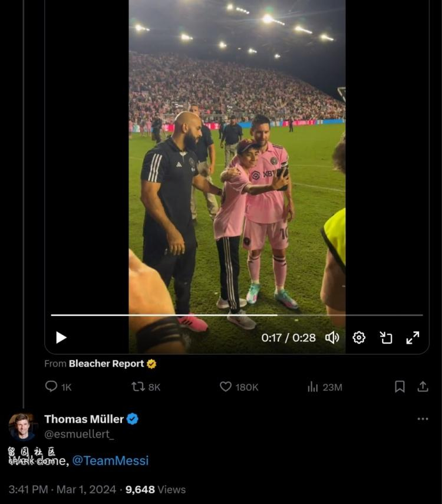Open the @TeamMessi mention
The height and width of the screenshot is (504, 442).
point(110,461)
